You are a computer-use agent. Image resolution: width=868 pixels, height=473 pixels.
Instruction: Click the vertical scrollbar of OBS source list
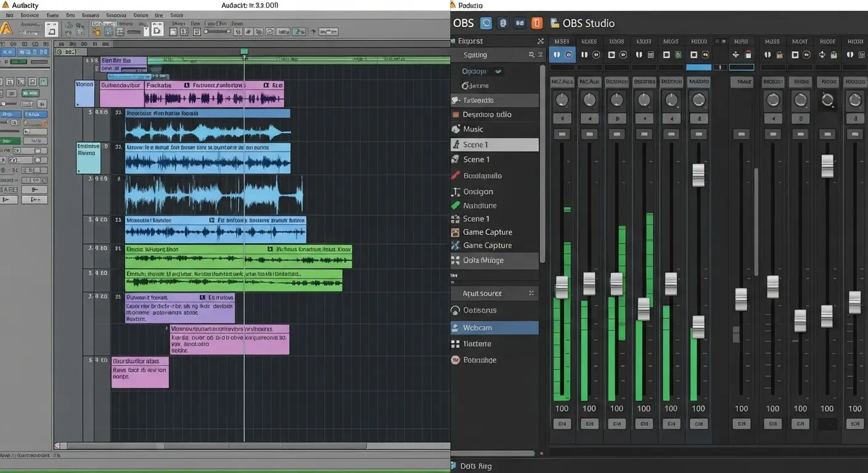[x=542, y=163]
